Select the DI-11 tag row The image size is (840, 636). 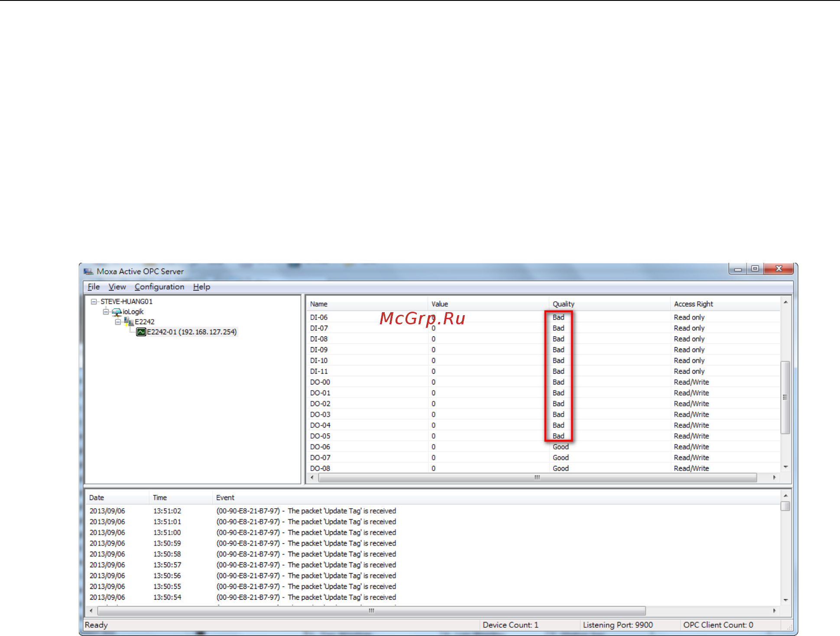click(543, 371)
